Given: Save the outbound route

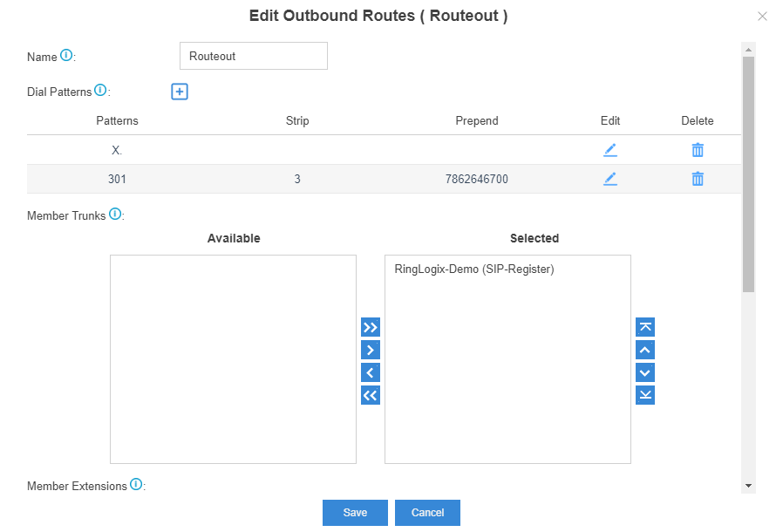Looking at the screenshot, I should click(355, 513).
